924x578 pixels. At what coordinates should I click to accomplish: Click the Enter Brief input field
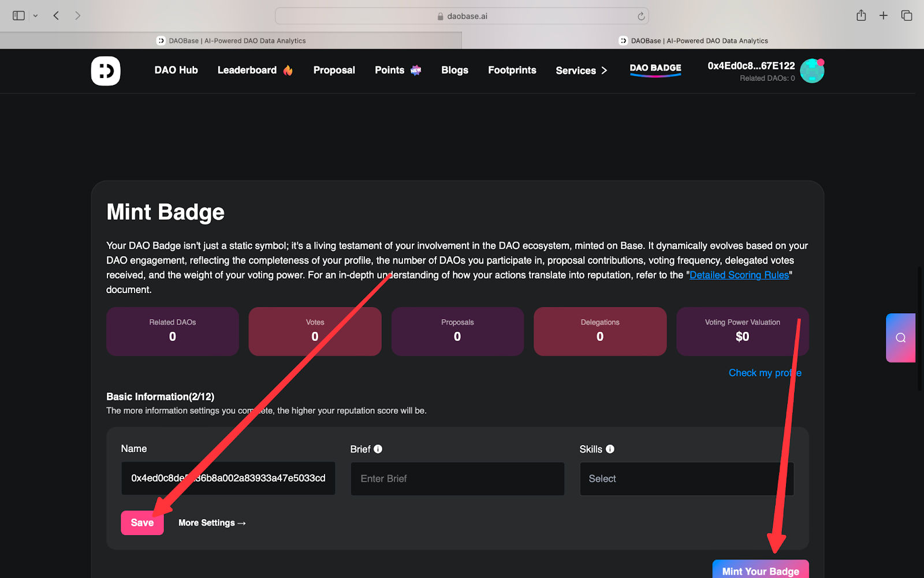coord(457,479)
